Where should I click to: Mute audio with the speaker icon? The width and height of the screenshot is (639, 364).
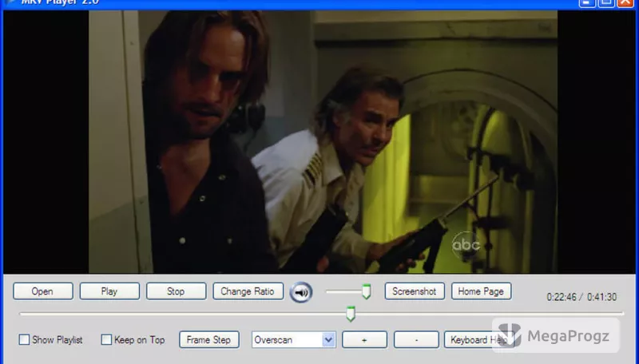pos(301,292)
